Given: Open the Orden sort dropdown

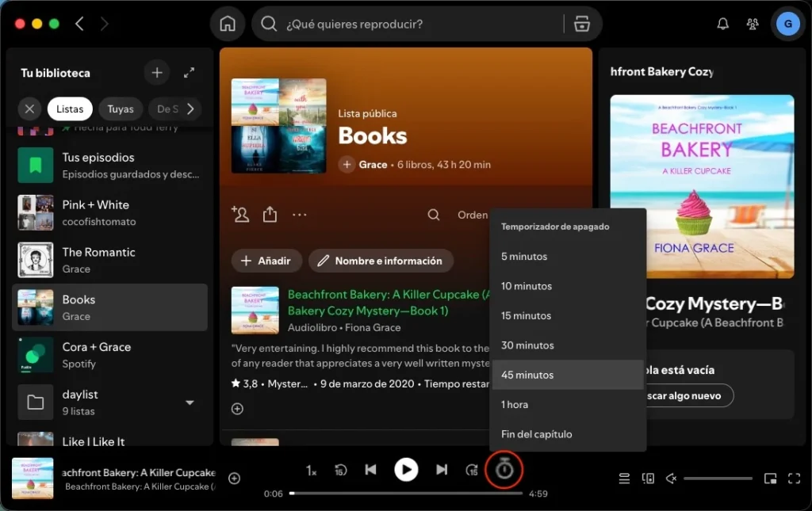Looking at the screenshot, I should pyautogui.click(x=473, y=215).
